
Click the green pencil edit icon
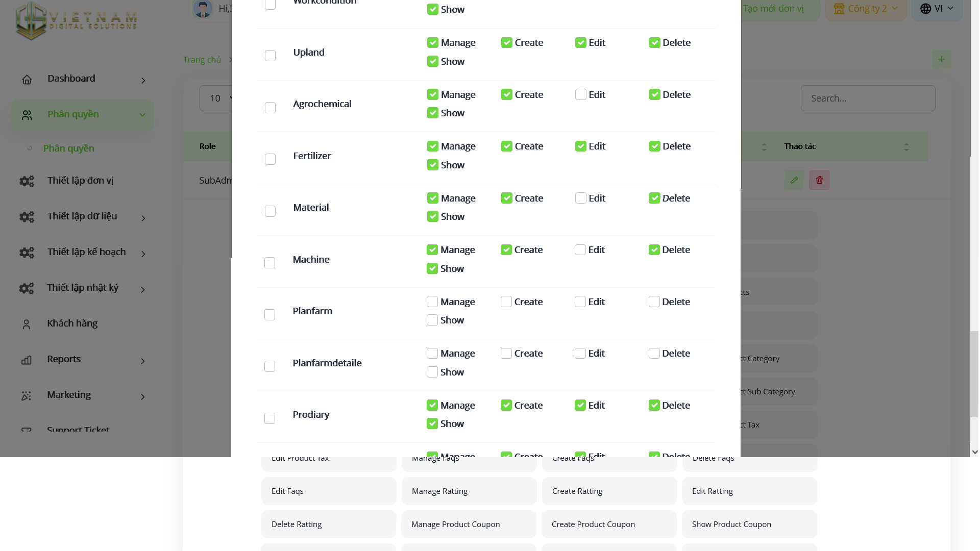coord(794,180)
